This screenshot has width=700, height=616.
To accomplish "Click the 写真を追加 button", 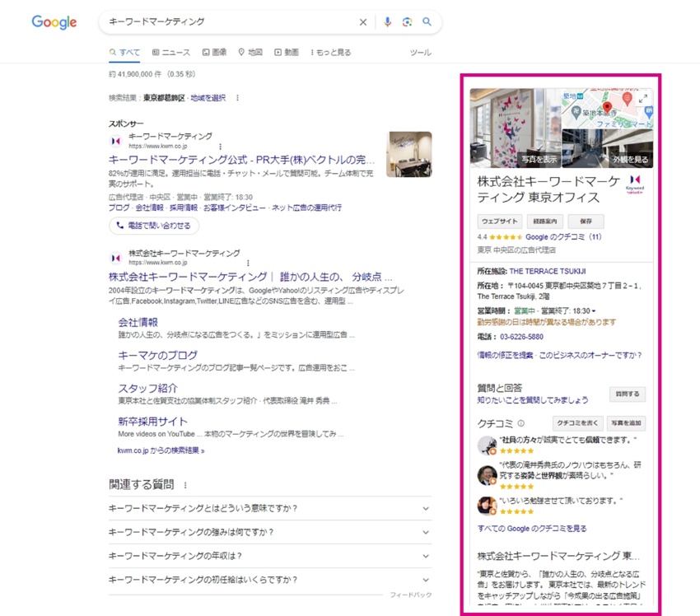I will (627, 423).
